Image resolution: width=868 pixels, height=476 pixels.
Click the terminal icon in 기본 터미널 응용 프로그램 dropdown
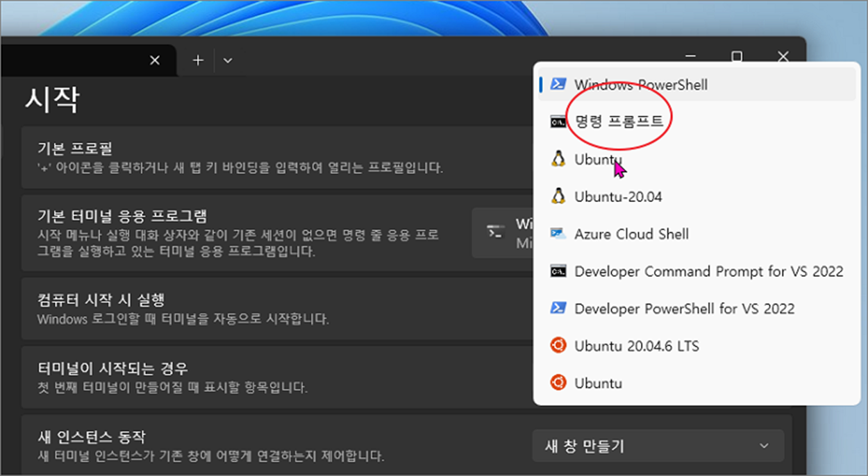pyautogui.click(x=495, y=232)
